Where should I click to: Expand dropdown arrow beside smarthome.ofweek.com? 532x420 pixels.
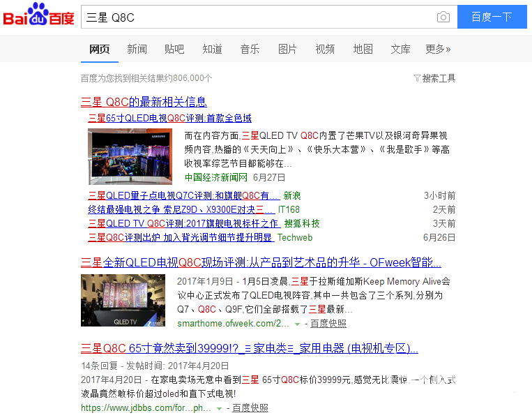coord(297,324)
